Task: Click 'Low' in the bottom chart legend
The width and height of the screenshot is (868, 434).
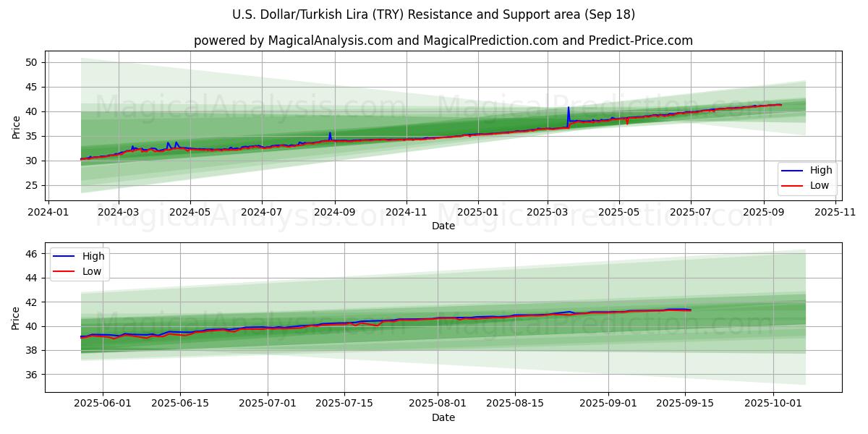Action: pyautogui.click(x=92, y=271)
